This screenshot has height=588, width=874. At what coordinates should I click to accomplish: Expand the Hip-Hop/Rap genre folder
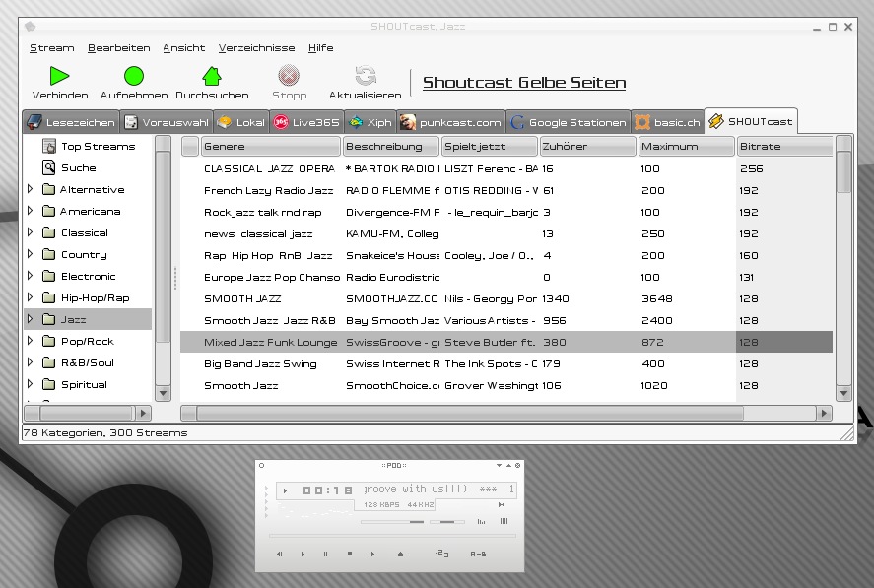pos(31,297)
